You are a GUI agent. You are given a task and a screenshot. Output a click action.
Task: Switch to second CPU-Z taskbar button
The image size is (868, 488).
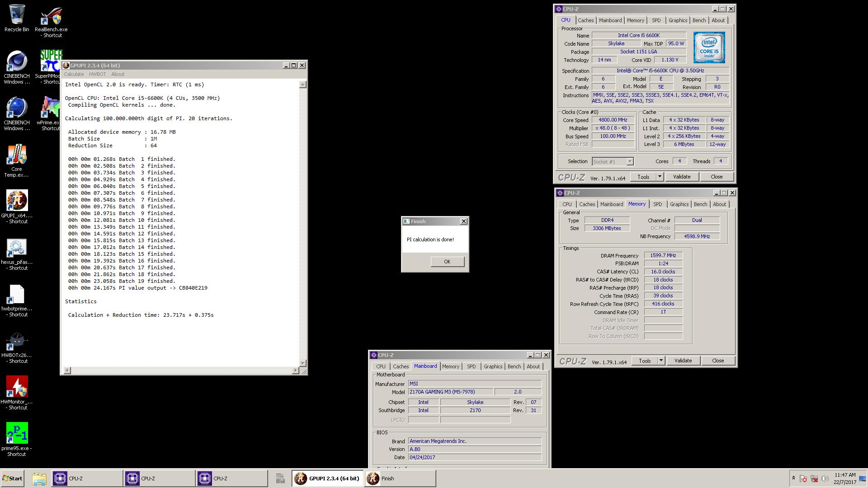pyautogui.click(x=159, y=479)
